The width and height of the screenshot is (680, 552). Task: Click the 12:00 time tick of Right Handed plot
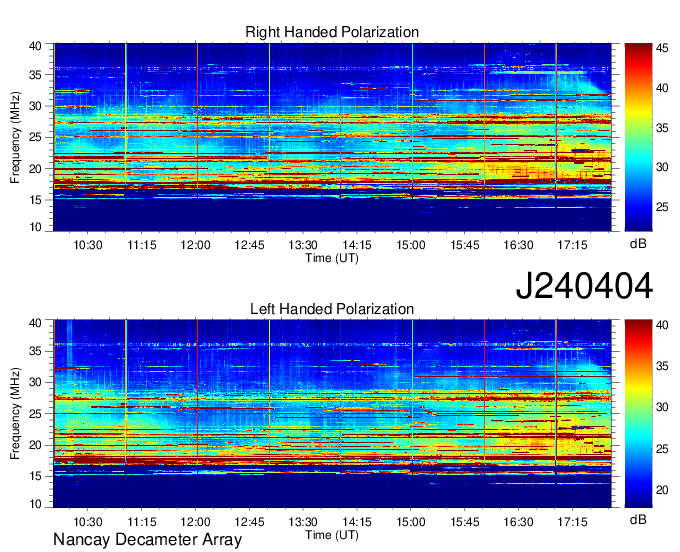pyautogui.click(x=196, y=245)
